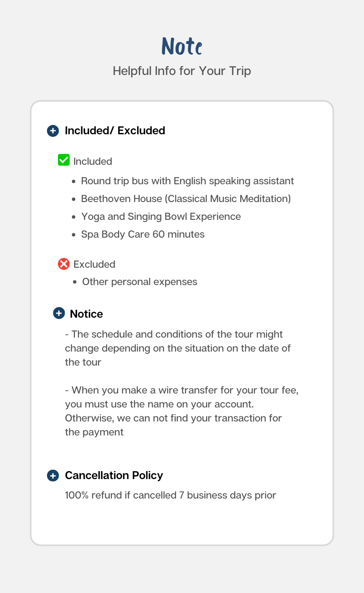Click plus icon next to Notice
Screen dimensions: 364x593
point(59,313)
